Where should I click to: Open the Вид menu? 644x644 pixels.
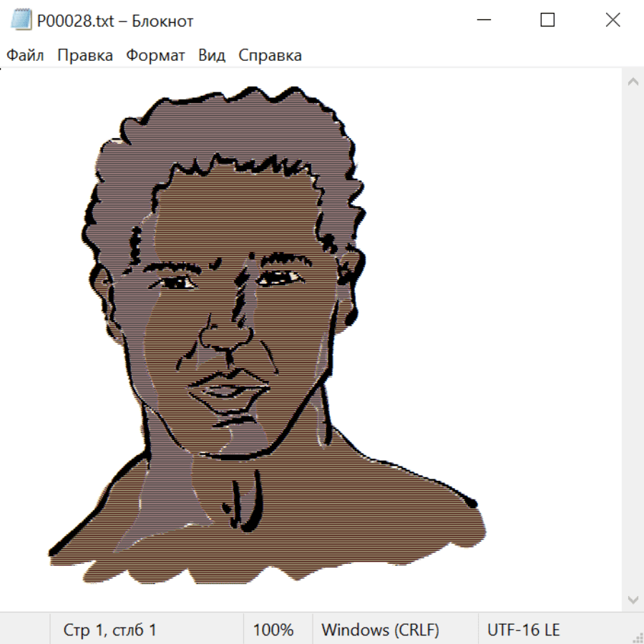point(212,56)
